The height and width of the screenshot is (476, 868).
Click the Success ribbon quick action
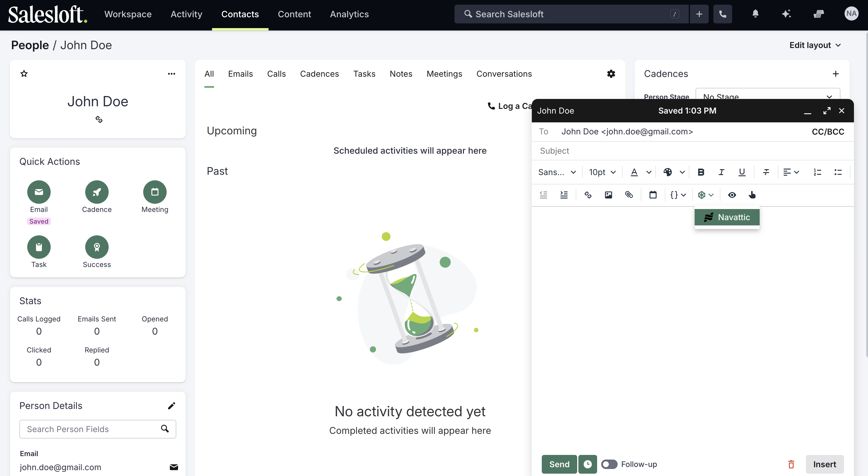(x=97, y=247)
